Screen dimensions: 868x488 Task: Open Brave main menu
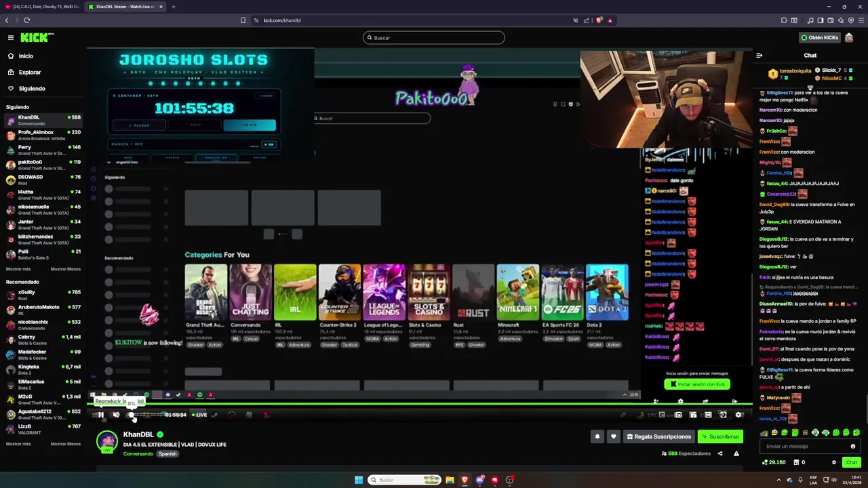pyautogui.click(x=861, y=20)
